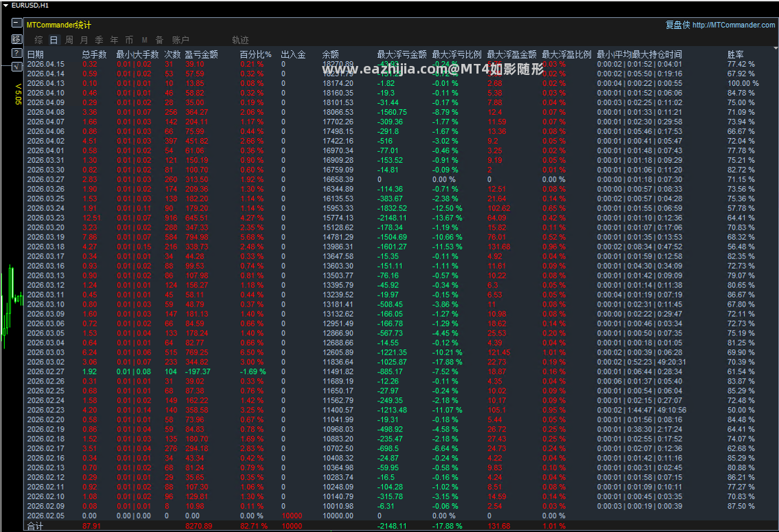Toggle the √ checkmark icon button

coord(17,67)
